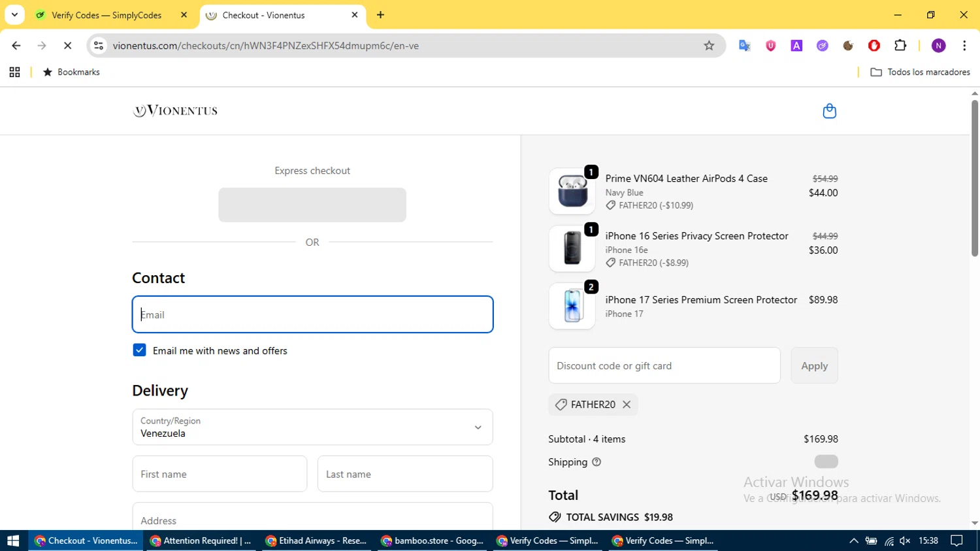Screen dimensions: 980x551
Task: Click the page vertical scrollbar
Action: (x=974, y=178)
